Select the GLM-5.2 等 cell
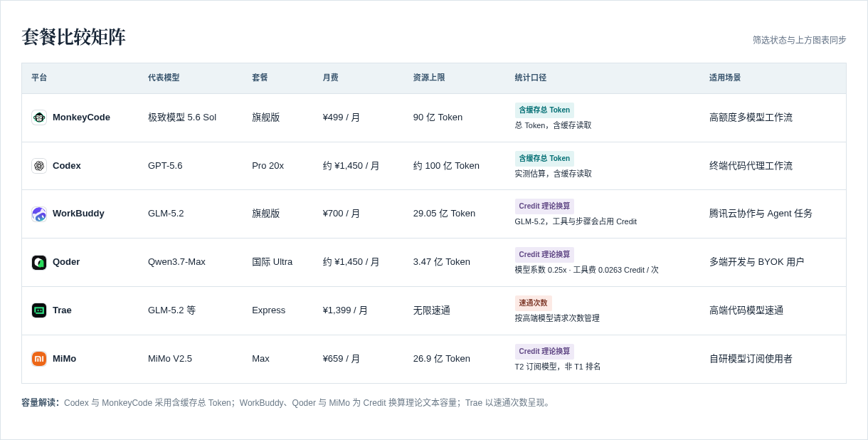The width and height of the screenshot is (868, 440). [x=171, y=310]
